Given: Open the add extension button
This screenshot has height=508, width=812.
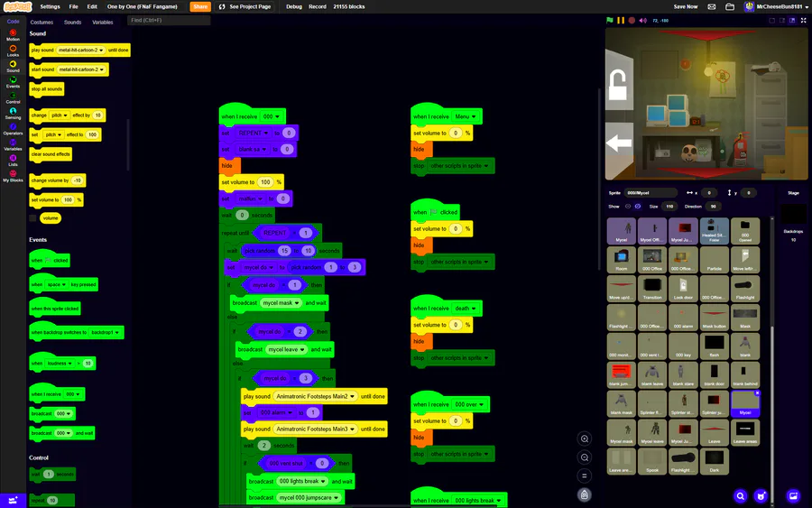Looking at the screenshot, I should (13, 500).
